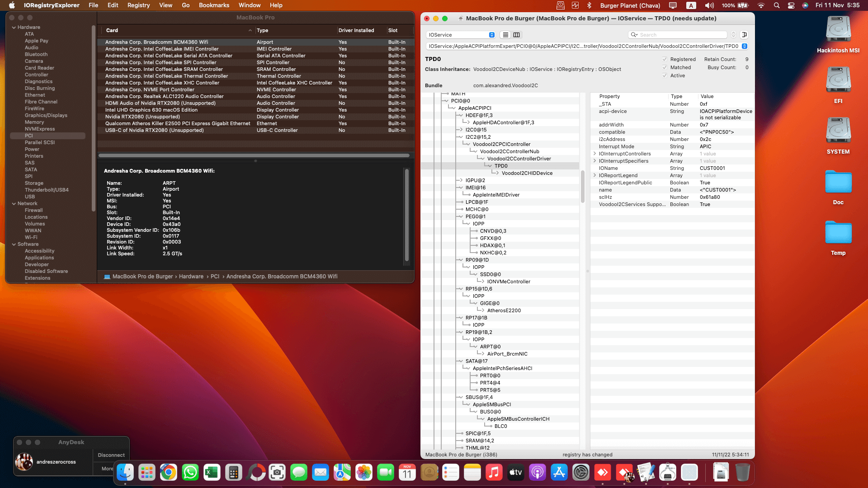Open Mail from the Dock

tap(321, 473)
